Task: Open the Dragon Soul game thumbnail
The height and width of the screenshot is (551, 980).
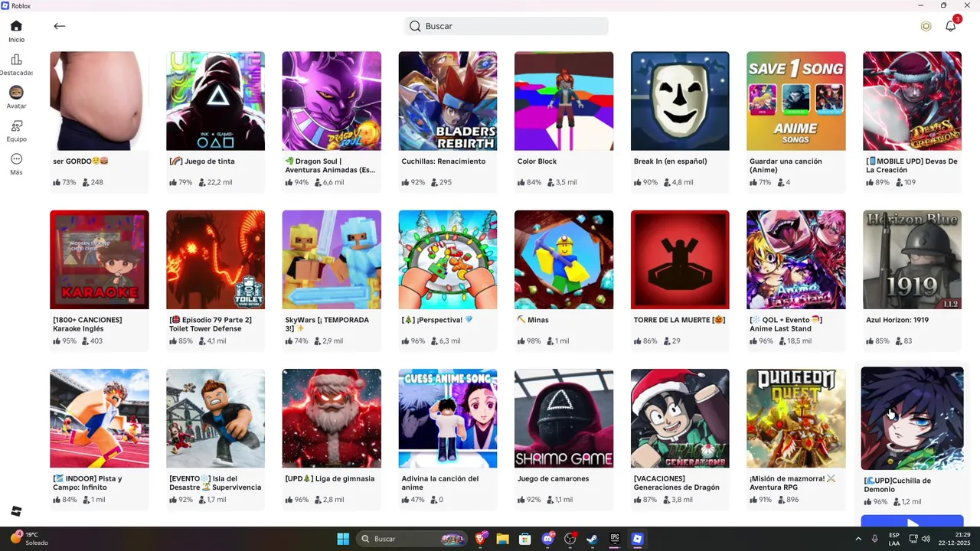Action: (332, 101)
